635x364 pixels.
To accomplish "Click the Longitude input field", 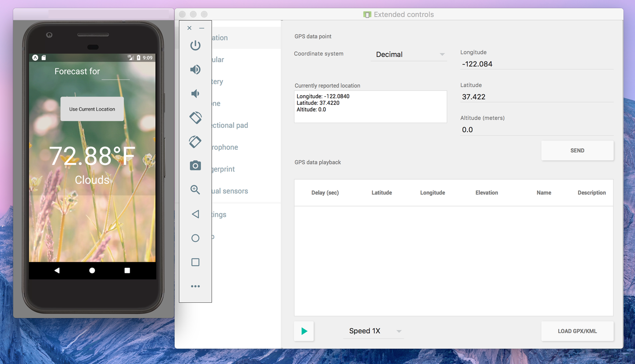I will coord(536,64).
